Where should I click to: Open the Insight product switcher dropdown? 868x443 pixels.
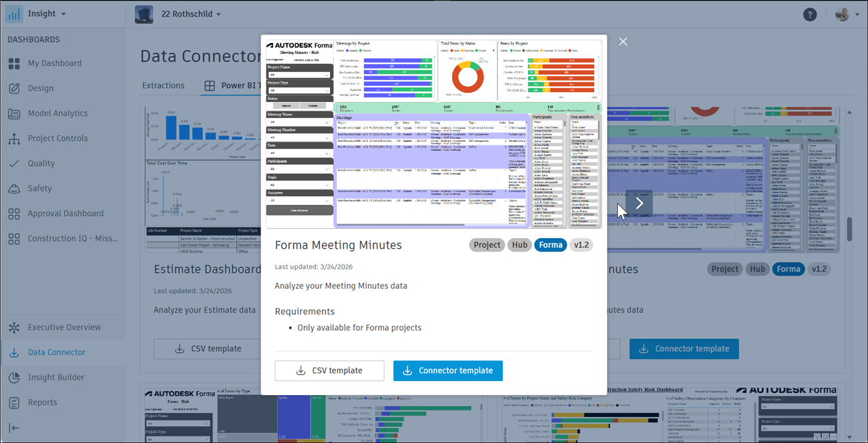[46, 14]
